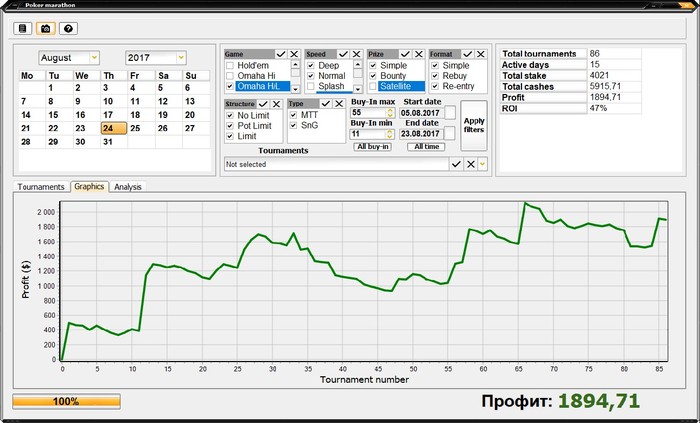This screenshot has width=700, height=423.
Task: Click the All buy-in button
Action: point(373,147)
